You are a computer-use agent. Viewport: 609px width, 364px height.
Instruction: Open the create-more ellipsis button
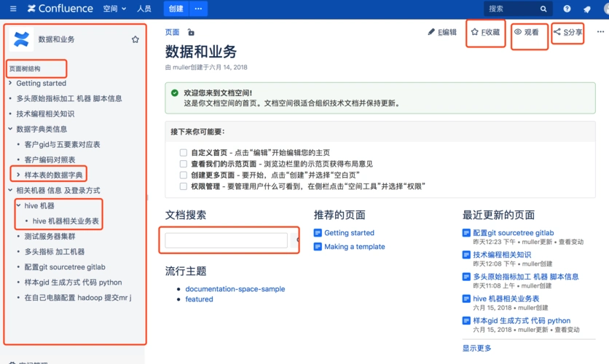coord(198,9)
